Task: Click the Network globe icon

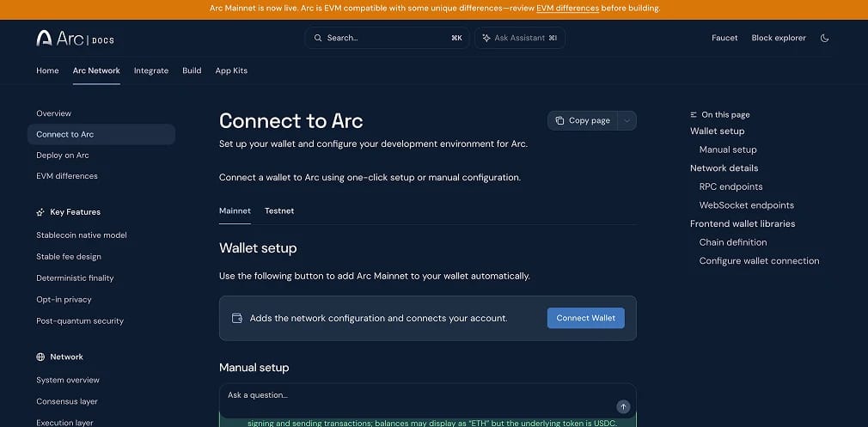Action: tap(40, 357)
